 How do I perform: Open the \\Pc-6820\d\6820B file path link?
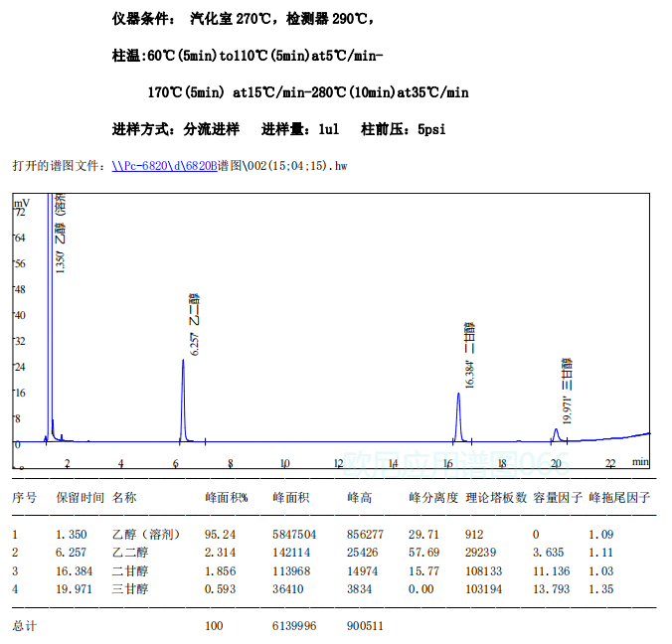pyautogui.click(x=164, y=166)
